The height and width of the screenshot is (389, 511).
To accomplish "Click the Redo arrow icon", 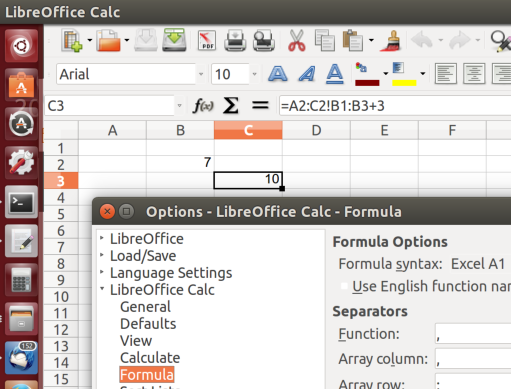I will coord(460,40).
